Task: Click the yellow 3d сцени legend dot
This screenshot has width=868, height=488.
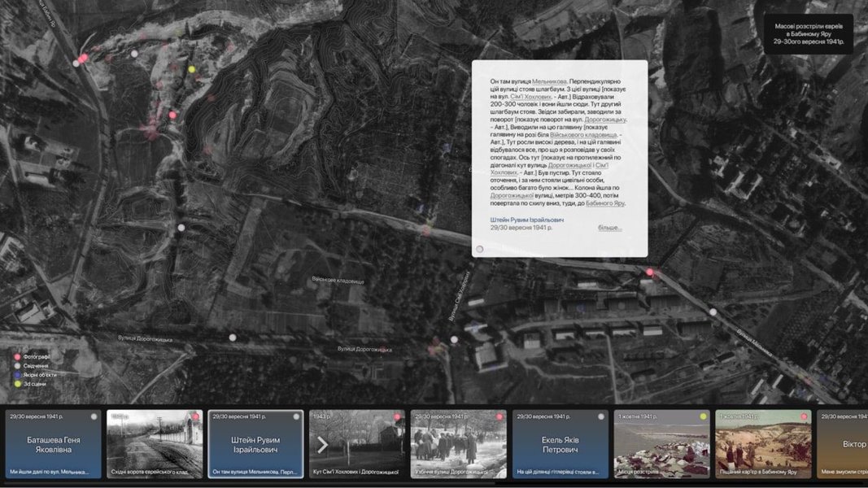Action: (17, 383)
